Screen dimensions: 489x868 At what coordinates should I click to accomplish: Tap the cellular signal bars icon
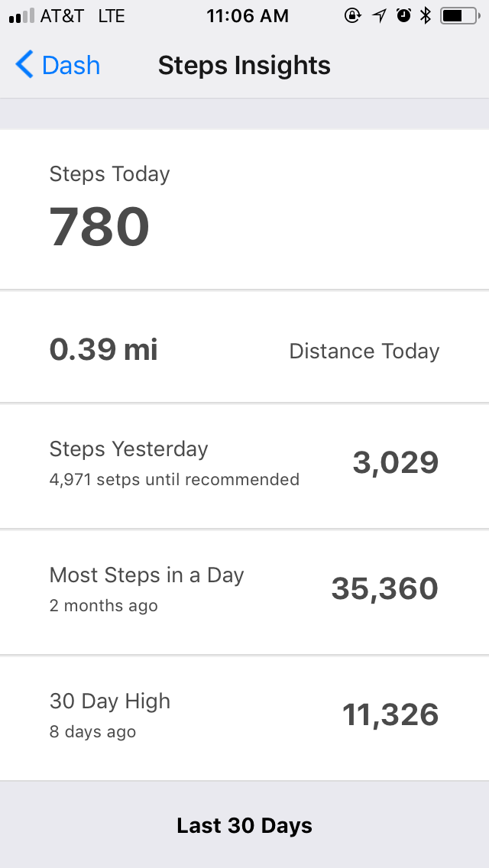click(x=21, y=16)
